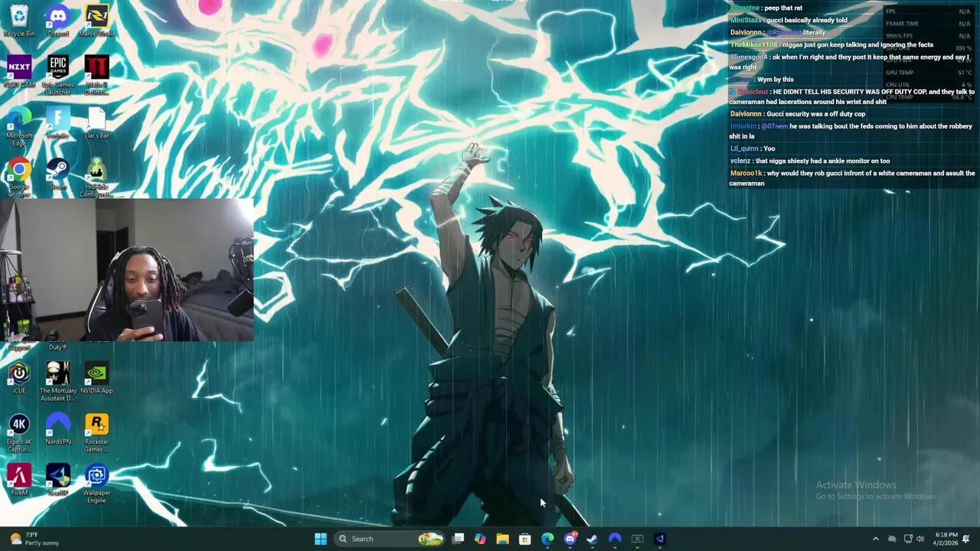Click the Steam desktop shortcut

coord(58,174)
